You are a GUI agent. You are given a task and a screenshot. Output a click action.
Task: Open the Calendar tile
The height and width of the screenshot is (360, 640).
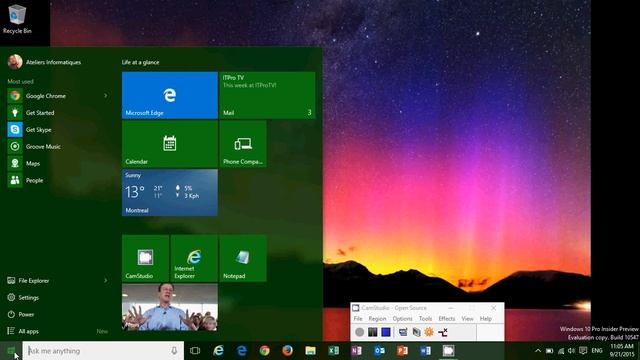coord(170,144)
